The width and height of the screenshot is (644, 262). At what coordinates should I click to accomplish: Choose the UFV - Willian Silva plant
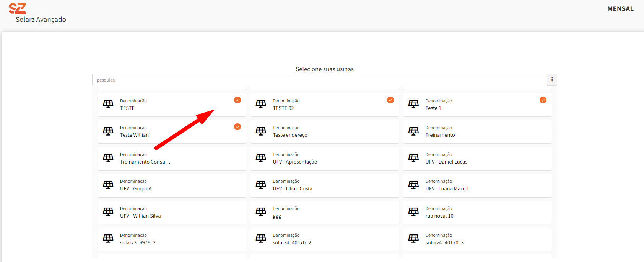click(172, 212)
